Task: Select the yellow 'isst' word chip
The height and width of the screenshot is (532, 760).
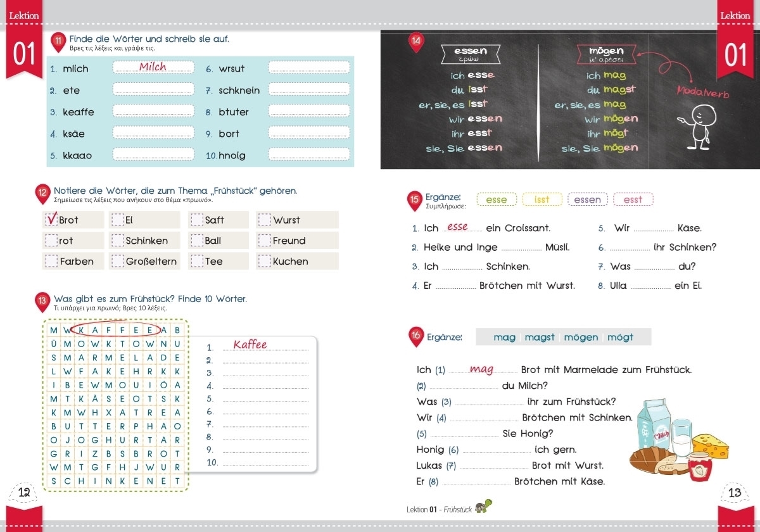Action: [542, 199]
